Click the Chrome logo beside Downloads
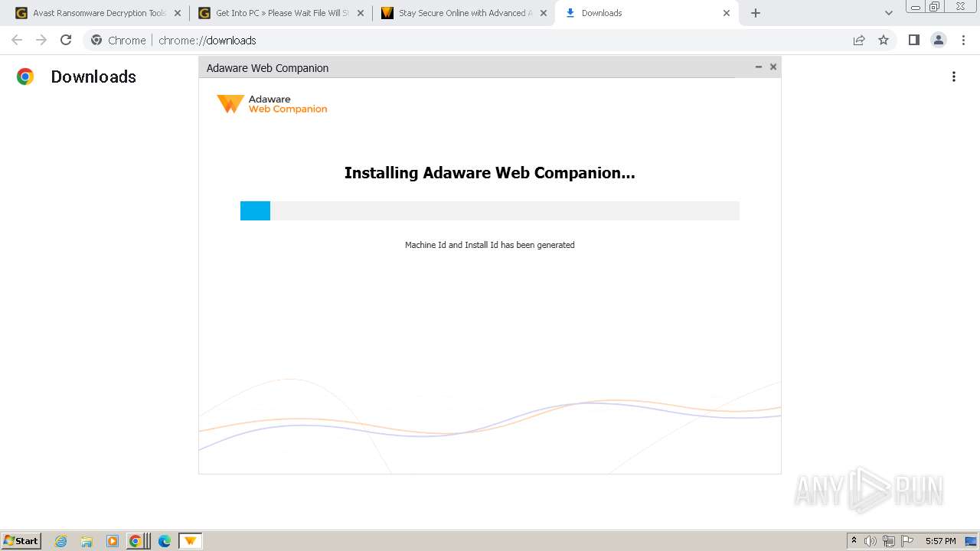This screenshot has width=980, height=551. tap(25, 77)
